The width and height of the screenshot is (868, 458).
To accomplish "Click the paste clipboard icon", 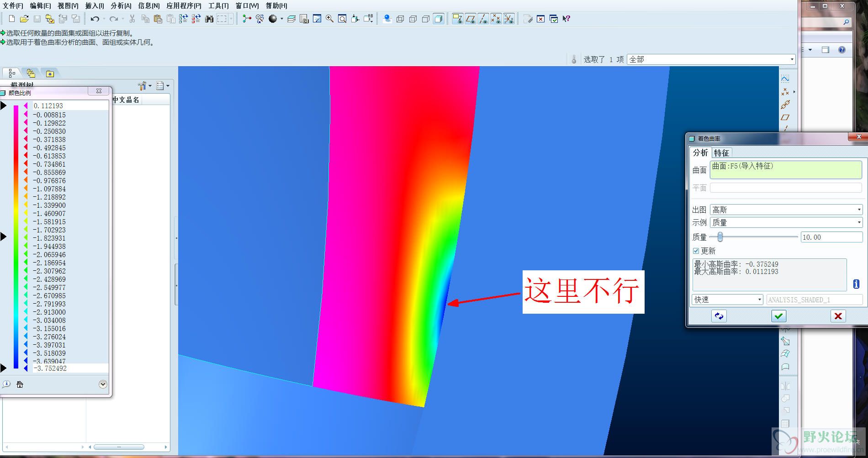I will click(x=158, y=19).
